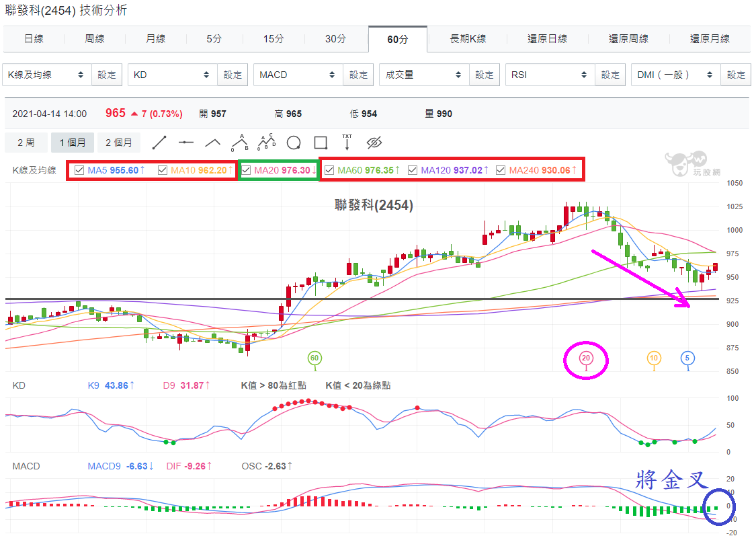Uncheck the MA10 moving average checkbox
This screenshot has width=756, height=538.
coord(163,170)
